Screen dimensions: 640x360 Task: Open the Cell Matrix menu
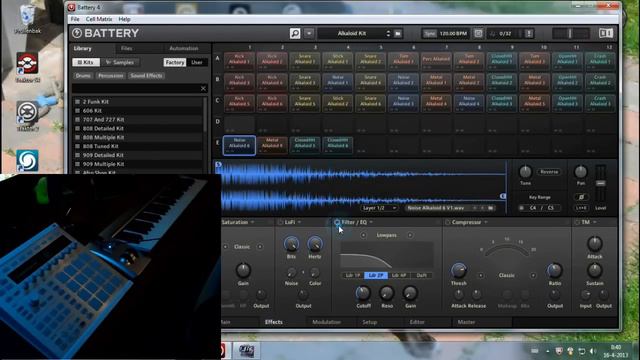(x=99, y=19)
